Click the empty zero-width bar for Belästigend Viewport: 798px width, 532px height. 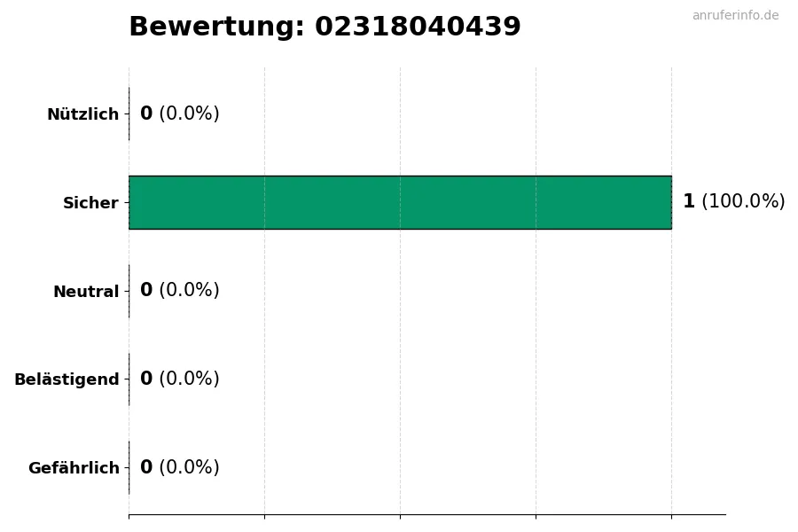click(x=129, y=379)
